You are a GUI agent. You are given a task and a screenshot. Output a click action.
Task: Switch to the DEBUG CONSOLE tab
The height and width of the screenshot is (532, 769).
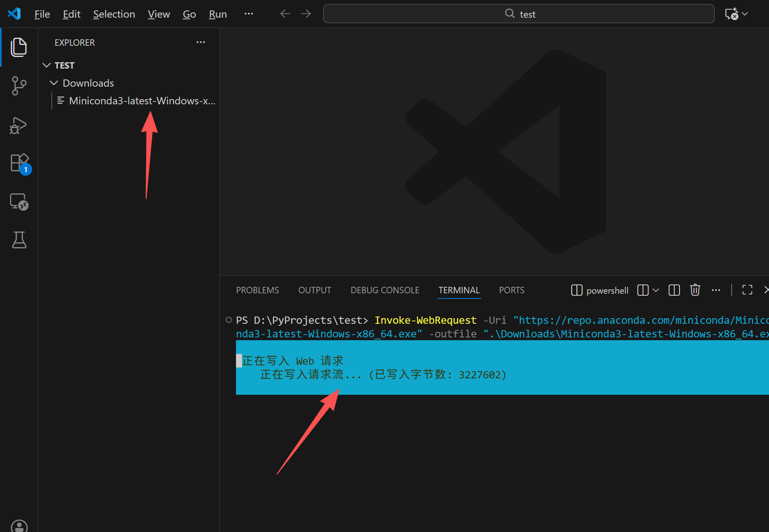384,290
